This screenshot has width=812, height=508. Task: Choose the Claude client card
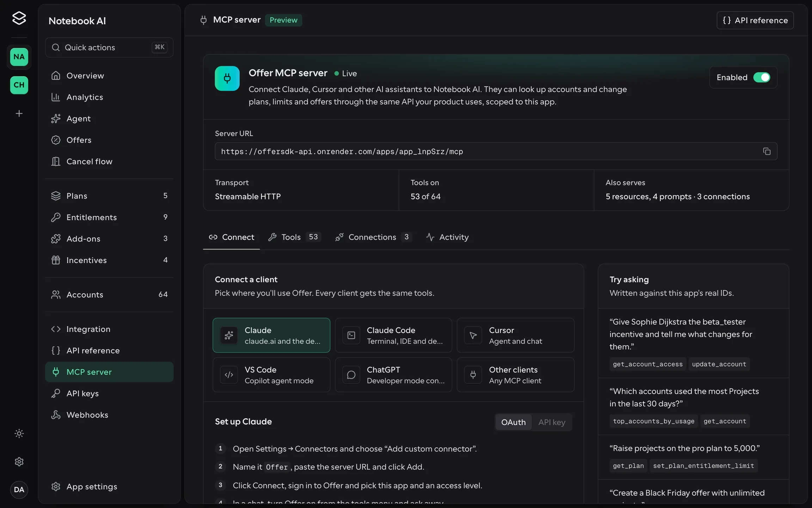coord(271,335)
